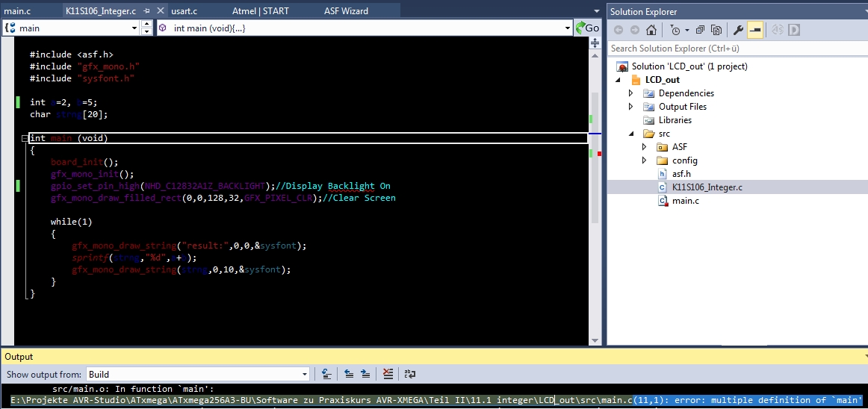Click the gpio_set_pin_high code line
868x409 pixels.
tap(220, 186)
